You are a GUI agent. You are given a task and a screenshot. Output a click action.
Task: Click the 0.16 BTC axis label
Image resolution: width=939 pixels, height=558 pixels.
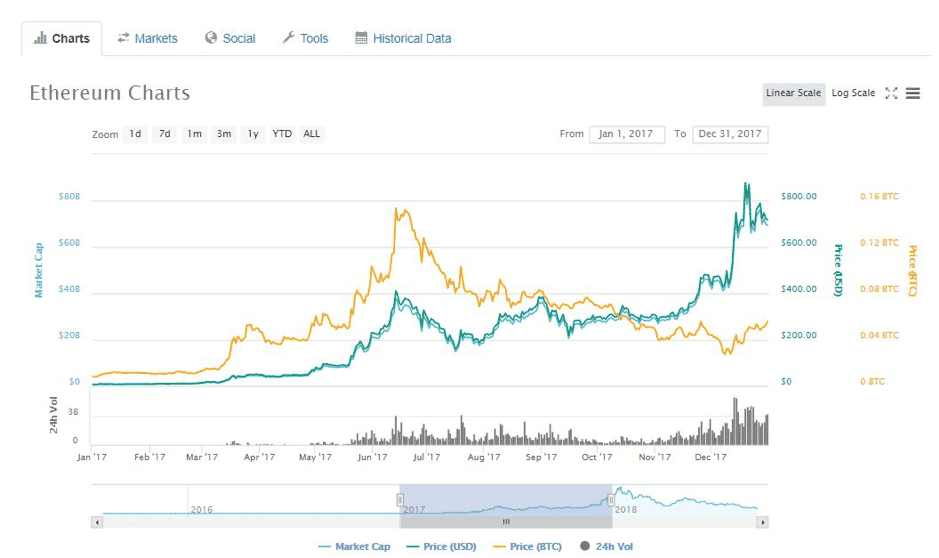pyautogui.click(x=879, y=196)
